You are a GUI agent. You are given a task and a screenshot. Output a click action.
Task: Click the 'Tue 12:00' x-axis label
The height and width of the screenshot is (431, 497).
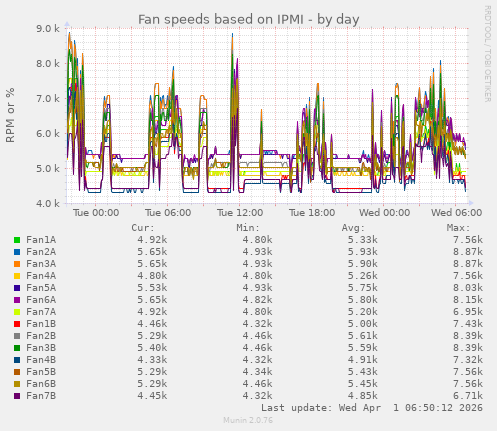(x=240, y=213)
